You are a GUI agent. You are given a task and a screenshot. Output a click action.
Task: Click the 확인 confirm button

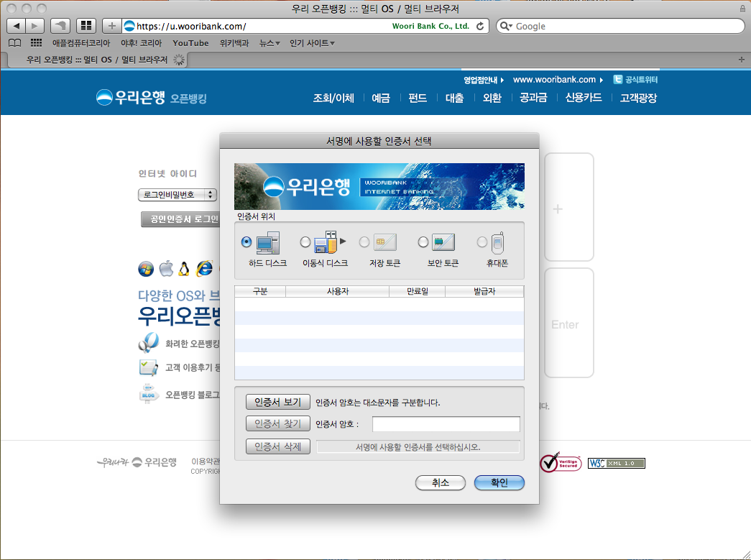[499, 482]
